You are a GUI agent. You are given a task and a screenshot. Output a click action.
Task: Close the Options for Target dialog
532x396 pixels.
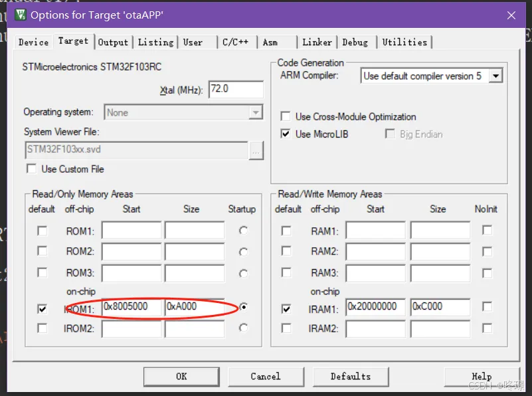click(511, 15)
